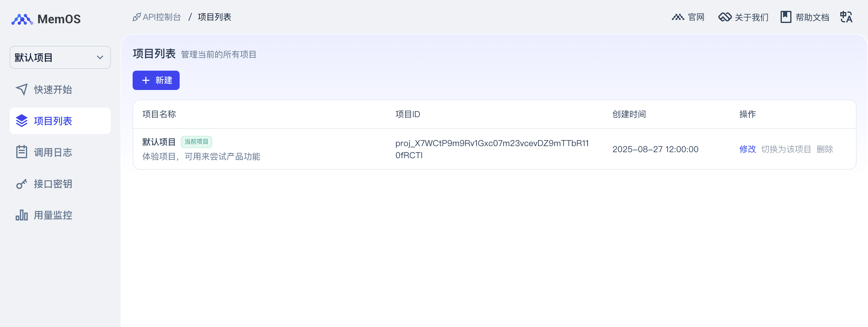868x327 pixels.
Task: Click 切换为该项目 action in table row
Action: [786, 149]
